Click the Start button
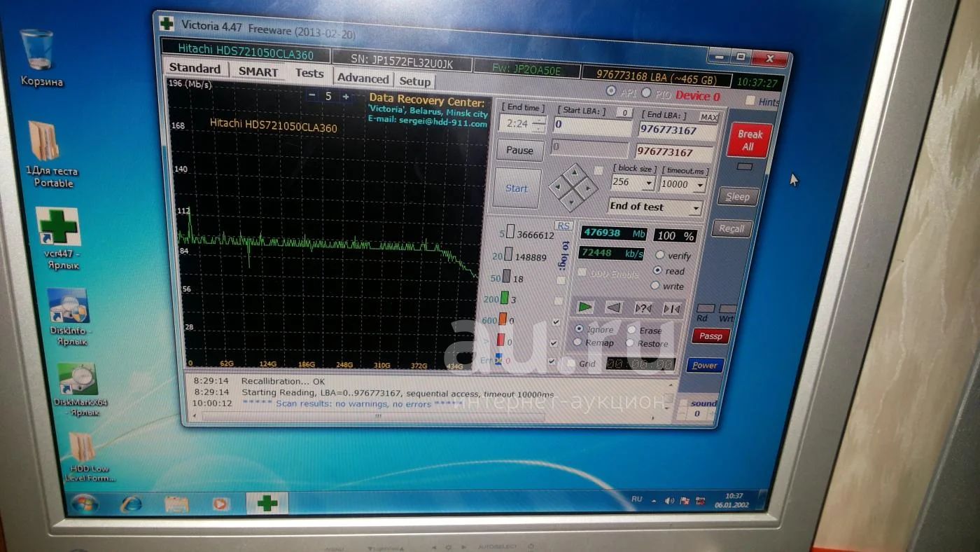The height and width of the screenshot is (552, 980). point(517,188)
